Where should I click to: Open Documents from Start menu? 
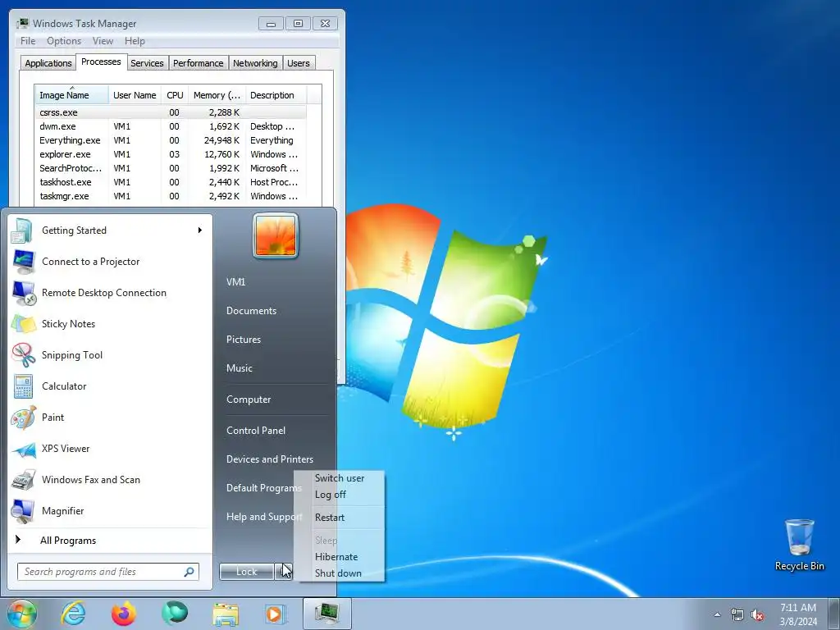251,311
